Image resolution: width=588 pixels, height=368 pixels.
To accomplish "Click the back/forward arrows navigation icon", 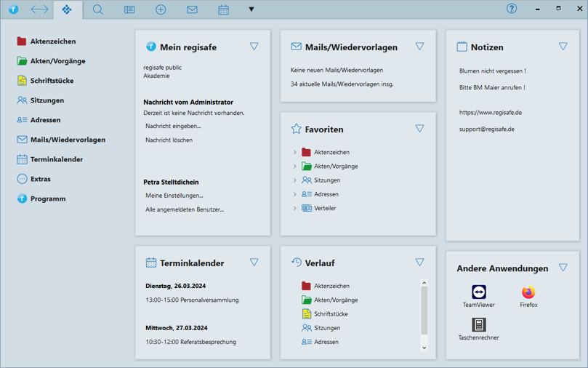I will [39, 9].
